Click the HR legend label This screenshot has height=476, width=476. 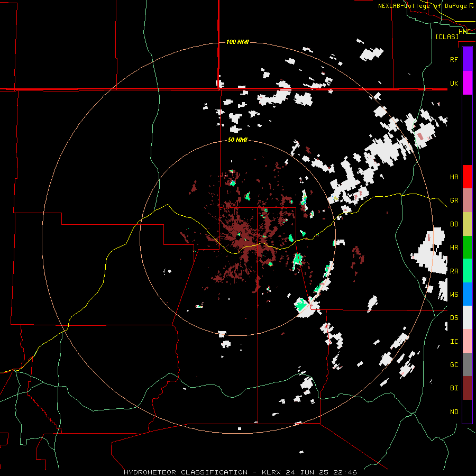pos(454,248)
